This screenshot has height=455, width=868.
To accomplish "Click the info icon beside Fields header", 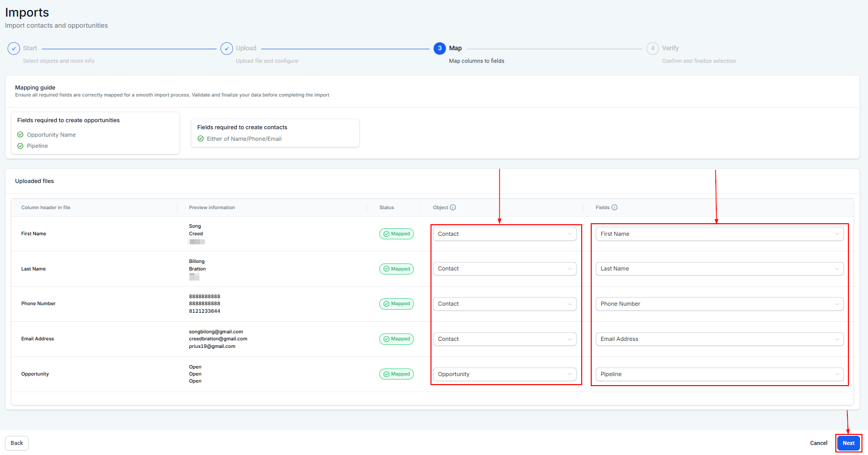I will 614,208.
